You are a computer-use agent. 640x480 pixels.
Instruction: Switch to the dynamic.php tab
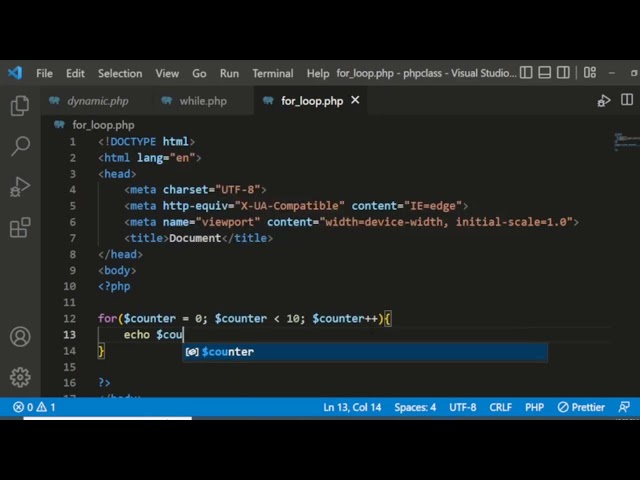point(98,101)
